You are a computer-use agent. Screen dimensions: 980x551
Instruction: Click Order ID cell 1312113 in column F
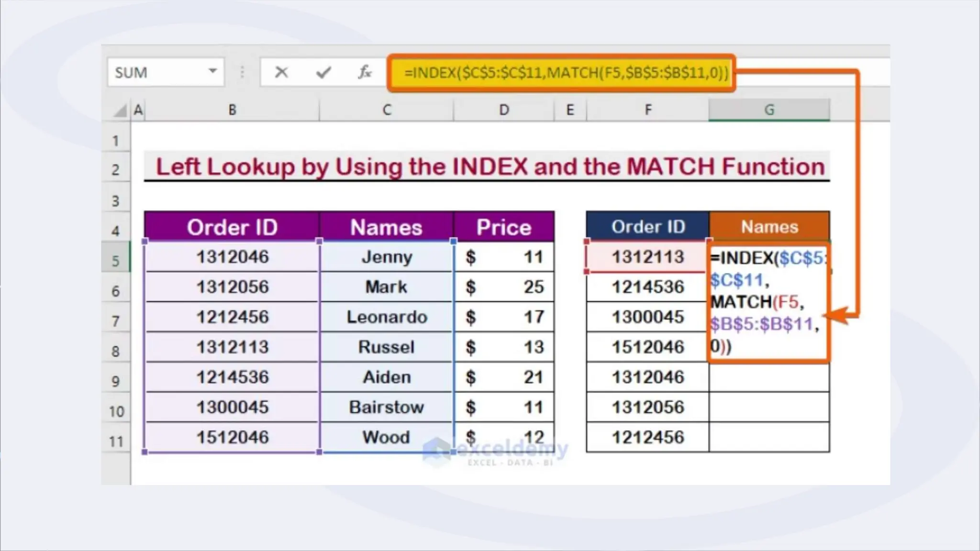coord(647,257)
